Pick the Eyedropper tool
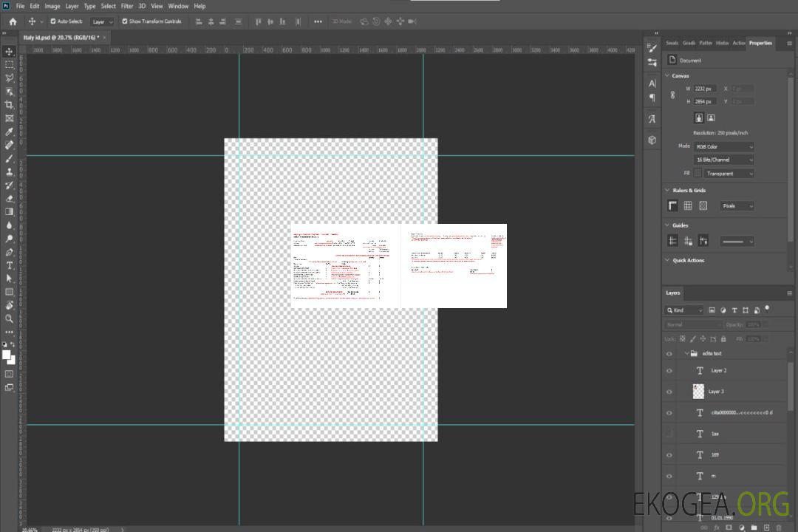Viewport: 798px width, 532px height. tap(10, 132)
